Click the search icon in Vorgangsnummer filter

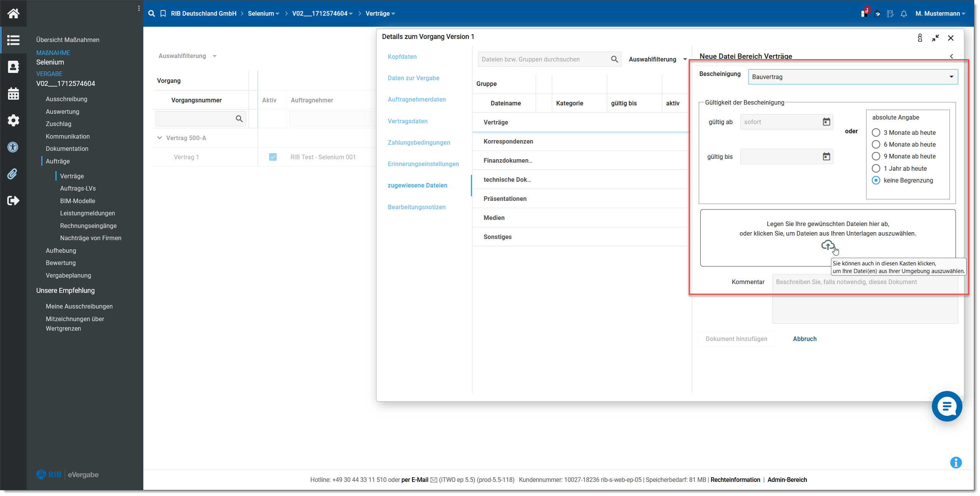coord(239,119)
